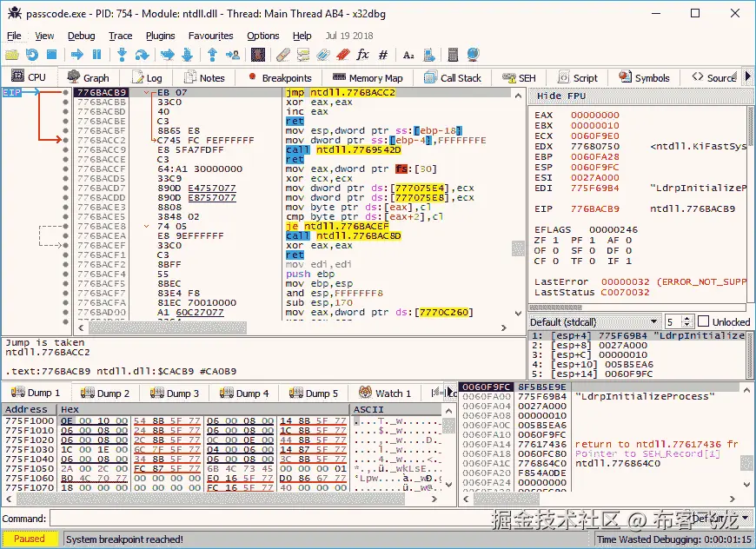The width and height of the screenshot is (756, 549).
Task: Select the call ntdll.7769542D instruction line
Action: coord(343,149)
